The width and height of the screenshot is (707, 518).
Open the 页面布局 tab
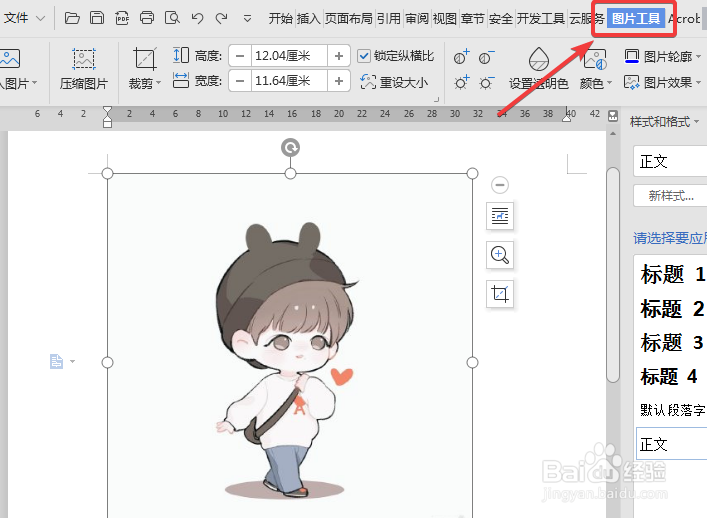(x=349, y=18)
